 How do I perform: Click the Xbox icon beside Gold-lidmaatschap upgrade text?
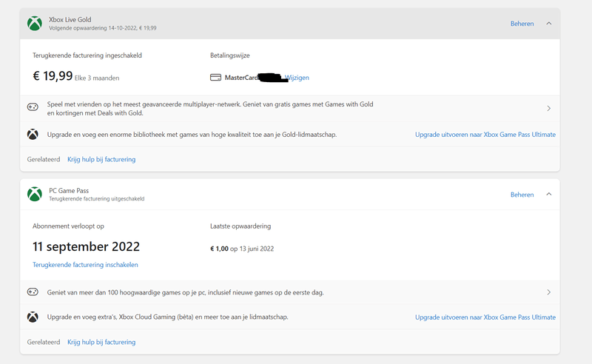click(x=33, y=135)
